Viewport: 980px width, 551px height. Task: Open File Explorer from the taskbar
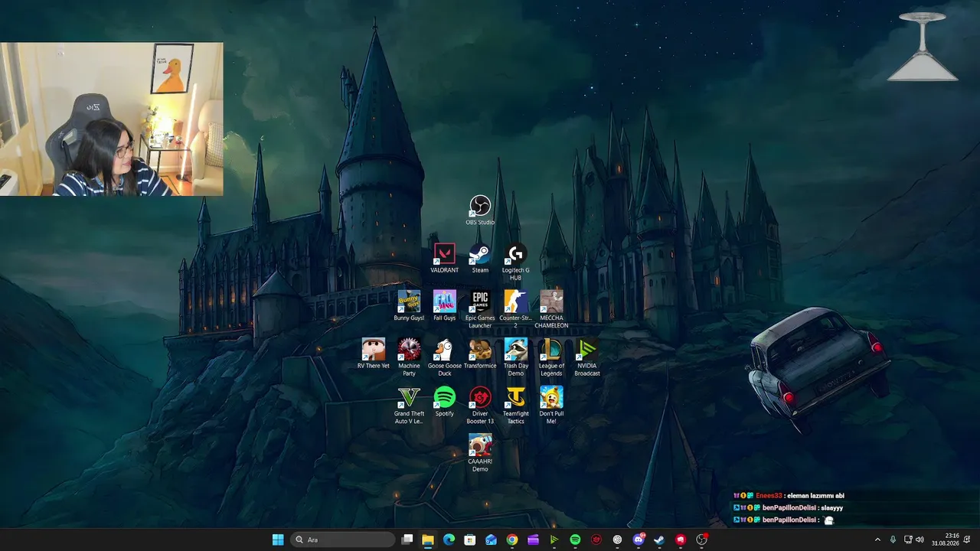428,540
